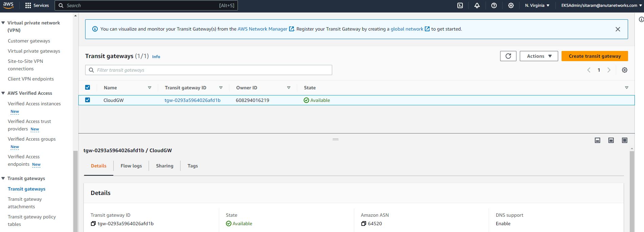644x232 pixels.
Task: Sort by Transit gateway ID column
Action: coord(221,88)
